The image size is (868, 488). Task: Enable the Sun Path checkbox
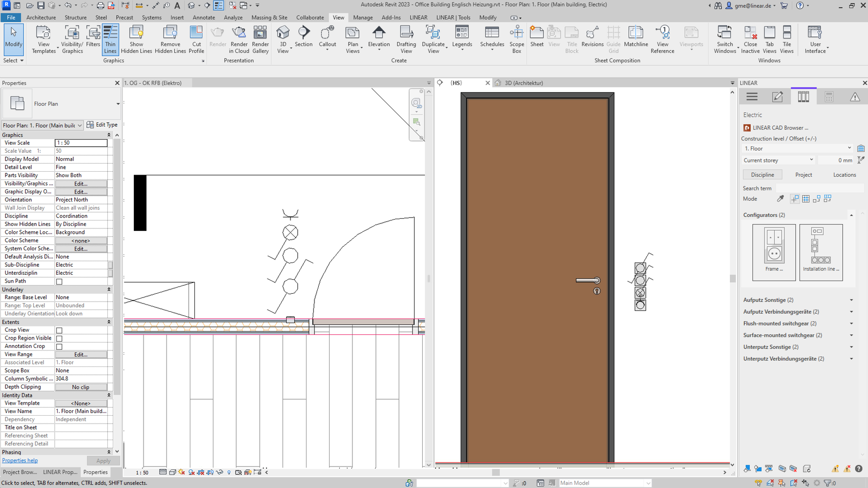59,282
